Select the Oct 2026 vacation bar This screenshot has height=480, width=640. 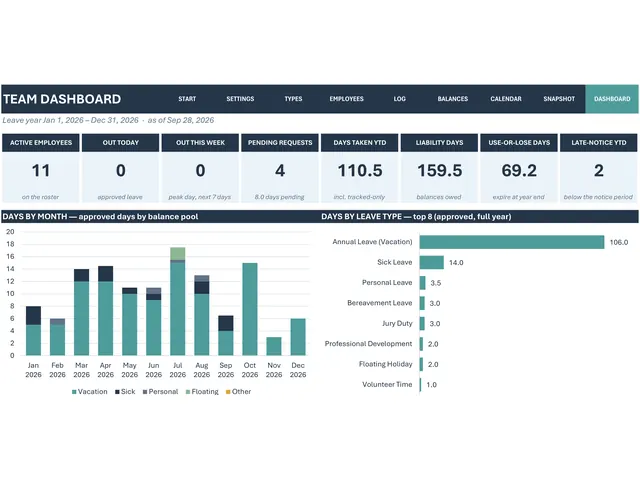(250, 309)
